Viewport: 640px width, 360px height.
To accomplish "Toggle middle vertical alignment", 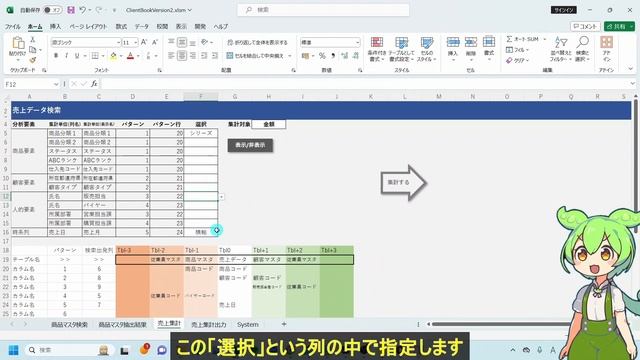I will point(182,42).
